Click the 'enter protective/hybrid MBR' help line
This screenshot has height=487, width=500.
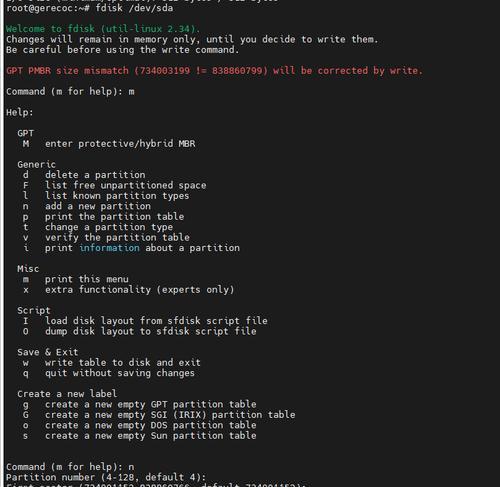[x=120, y=144]
